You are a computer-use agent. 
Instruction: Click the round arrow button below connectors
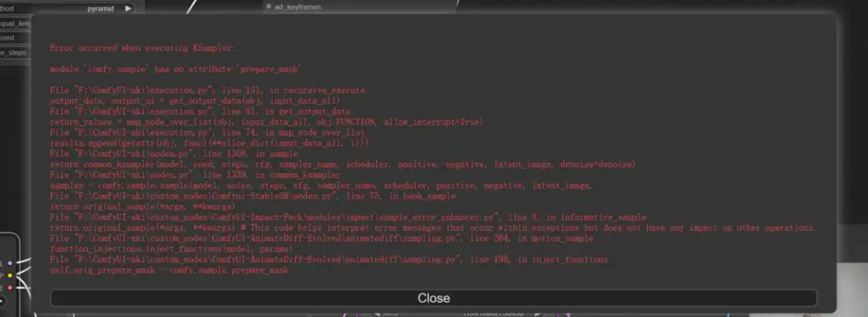pyautogui.click(x=2, y=302)
